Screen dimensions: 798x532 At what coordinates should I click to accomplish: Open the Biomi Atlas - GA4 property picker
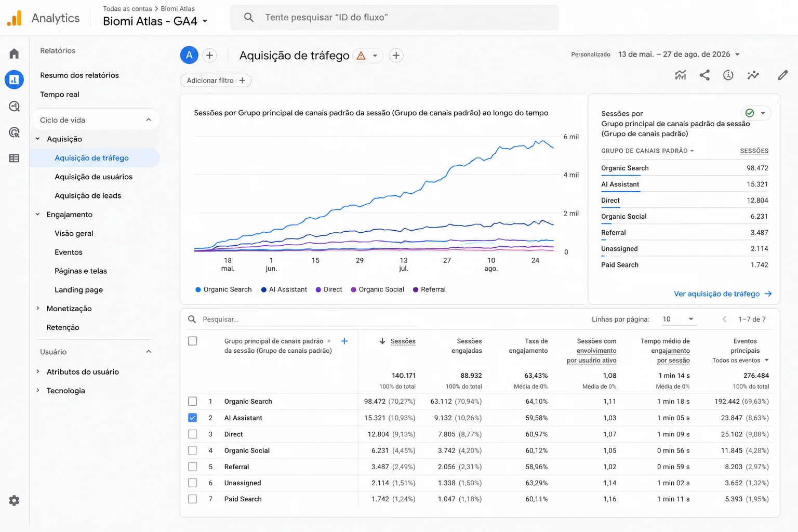155,21
